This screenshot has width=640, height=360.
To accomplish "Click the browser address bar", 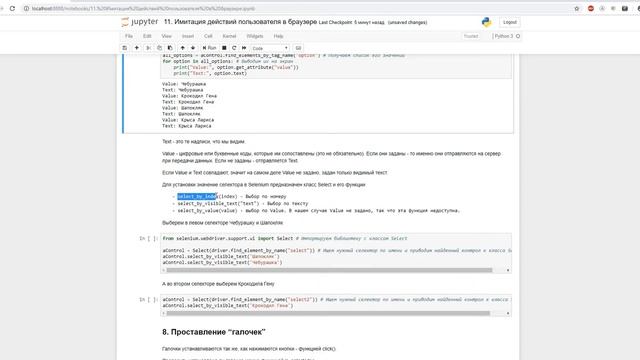I will [294, 8].
